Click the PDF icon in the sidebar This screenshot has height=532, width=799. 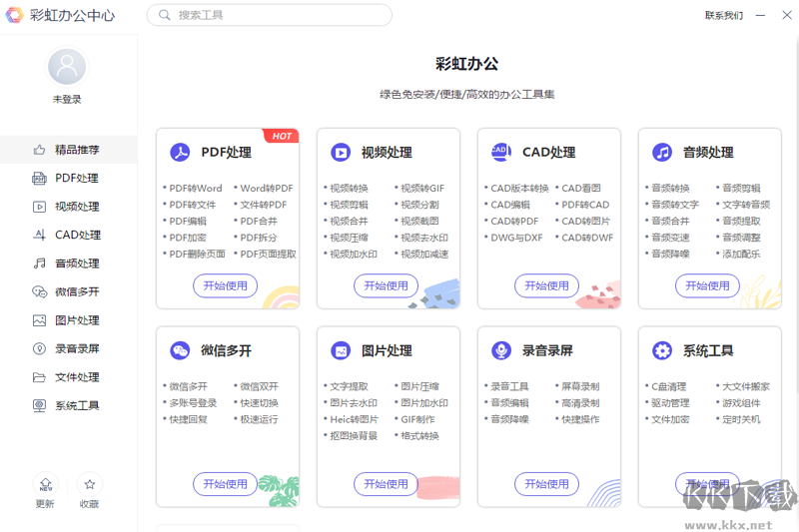[39, 179]
